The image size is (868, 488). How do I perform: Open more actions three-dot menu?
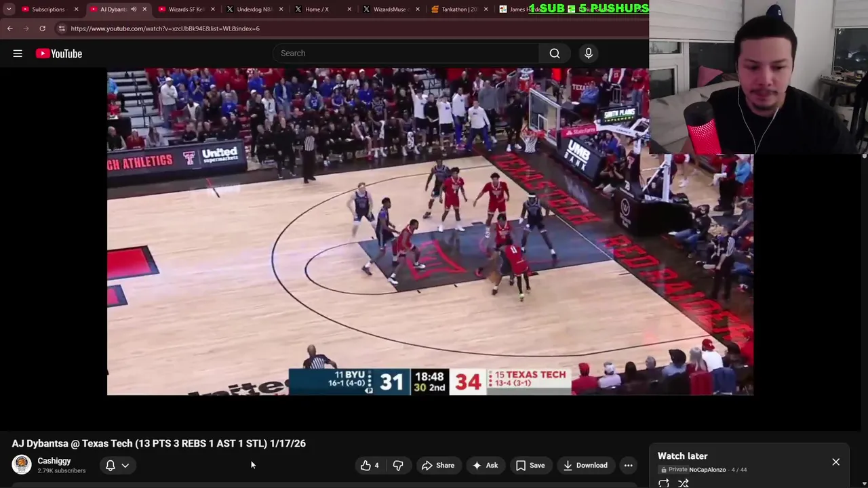point(629,466)
